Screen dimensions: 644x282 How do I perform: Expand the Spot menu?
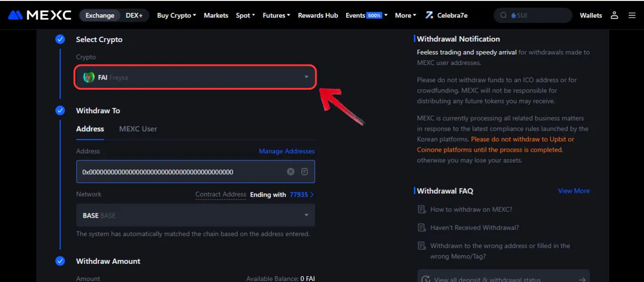pos(245,15)
